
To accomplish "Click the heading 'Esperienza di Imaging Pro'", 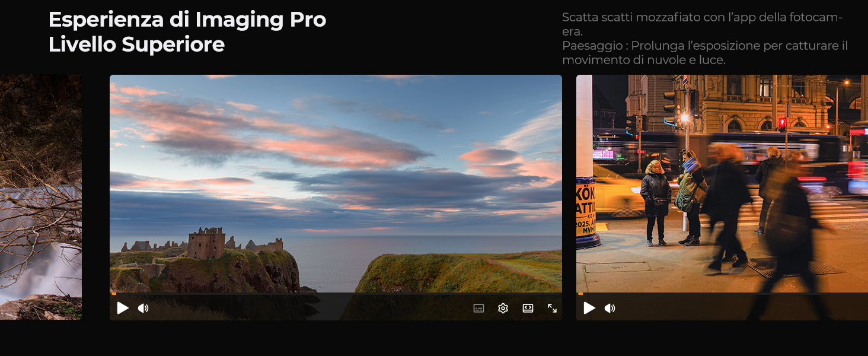I will pos(187,20).
